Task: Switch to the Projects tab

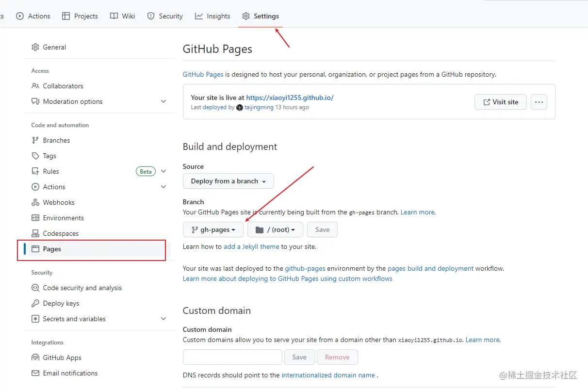Action: point(80,16)
